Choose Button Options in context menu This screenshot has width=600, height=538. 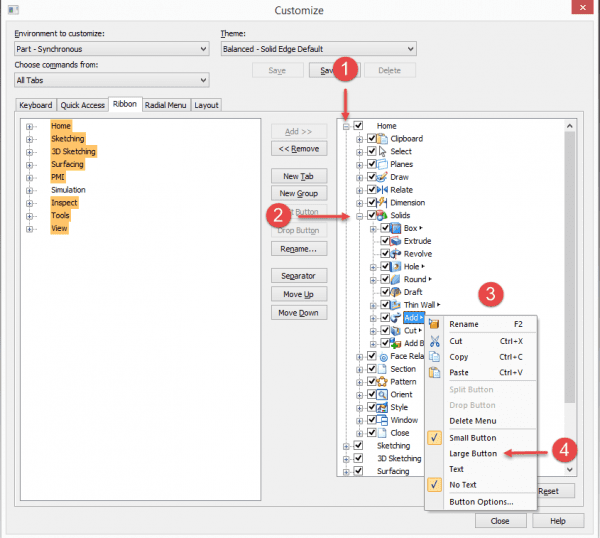click(481, 502)
